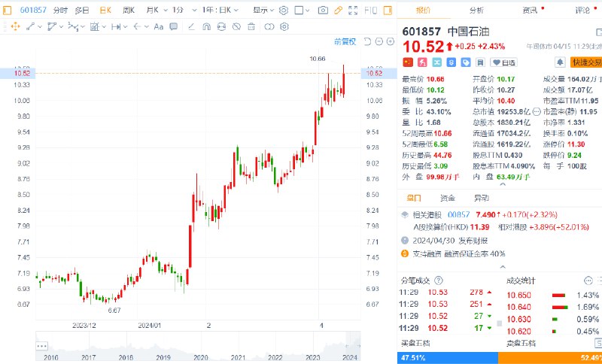The image size is (602, 364).
Task: Open help for 分笔成交 question mark
Action: [439, 281]
